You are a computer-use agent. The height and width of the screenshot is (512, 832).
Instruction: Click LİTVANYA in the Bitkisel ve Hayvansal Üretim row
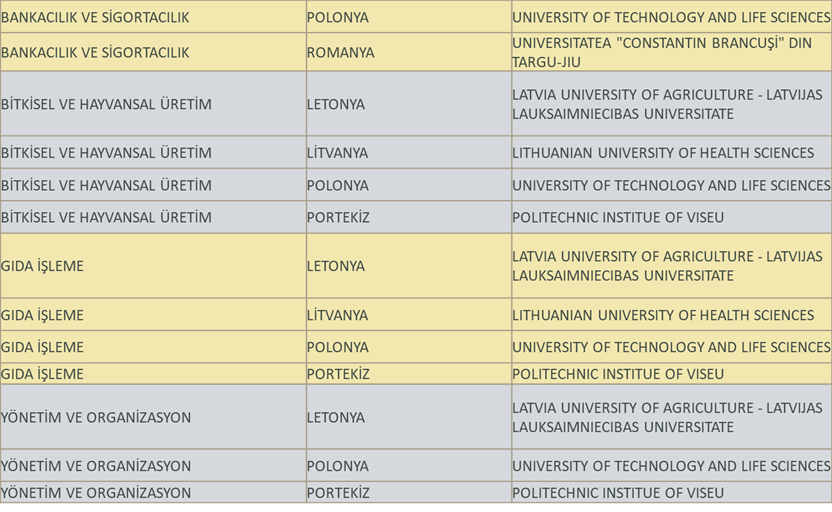[x=337, y=153]
